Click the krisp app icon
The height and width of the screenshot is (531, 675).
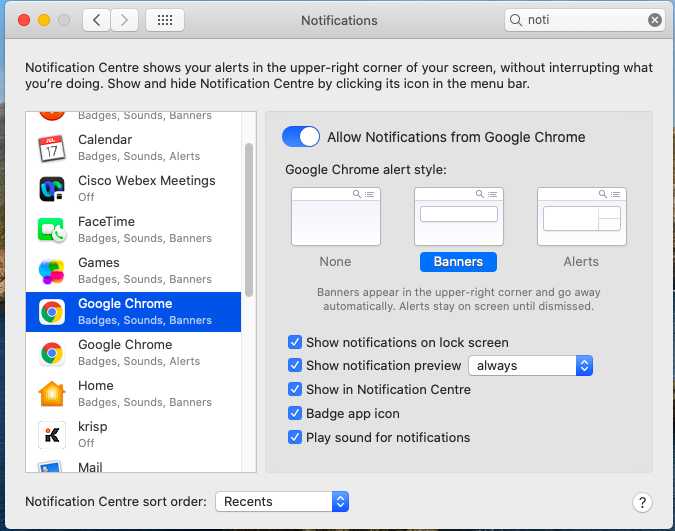pos(52,435)
